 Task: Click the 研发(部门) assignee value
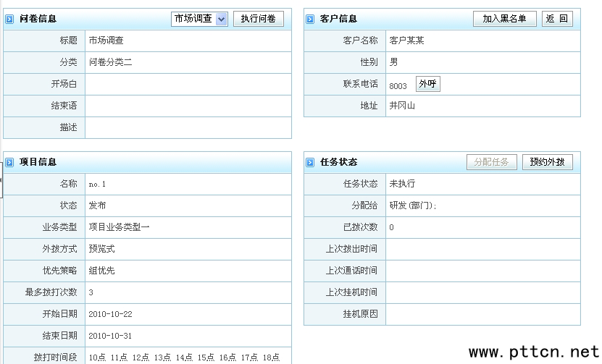(x=413, y=206)
